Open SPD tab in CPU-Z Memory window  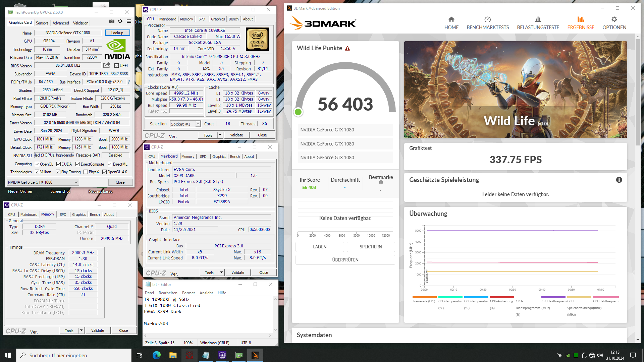[x=63, y=215]
